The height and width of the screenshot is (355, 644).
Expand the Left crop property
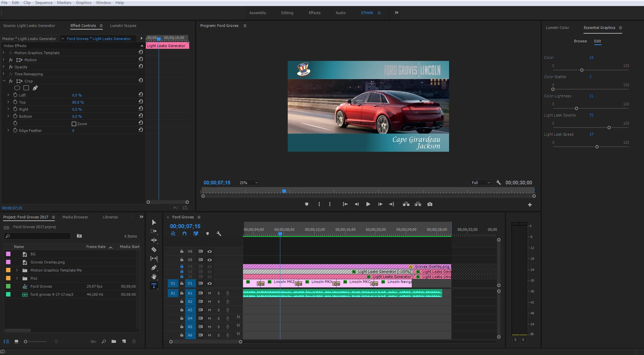pyautogui.click(x=8, y=95)
